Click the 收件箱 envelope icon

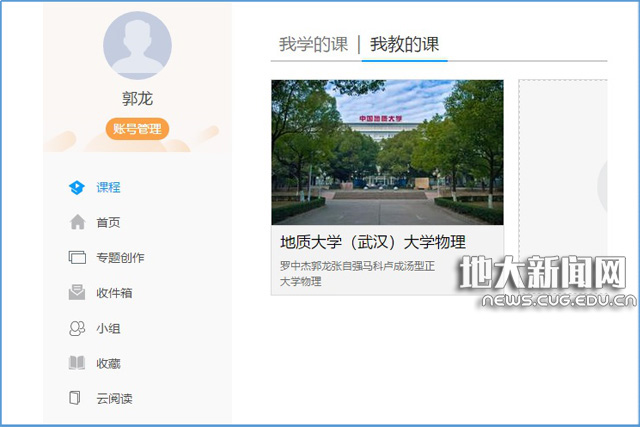pyautogui.click(x=77, y=292)
